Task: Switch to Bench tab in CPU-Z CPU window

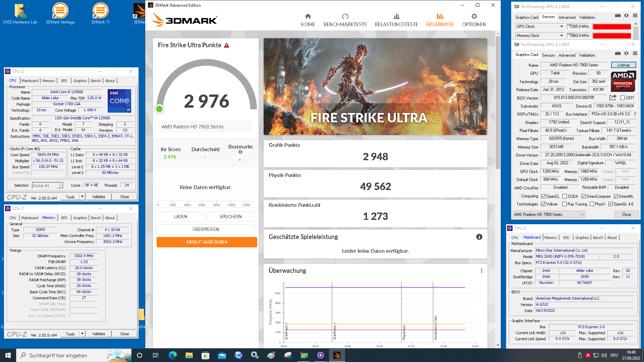Action: tap(96, 81)
